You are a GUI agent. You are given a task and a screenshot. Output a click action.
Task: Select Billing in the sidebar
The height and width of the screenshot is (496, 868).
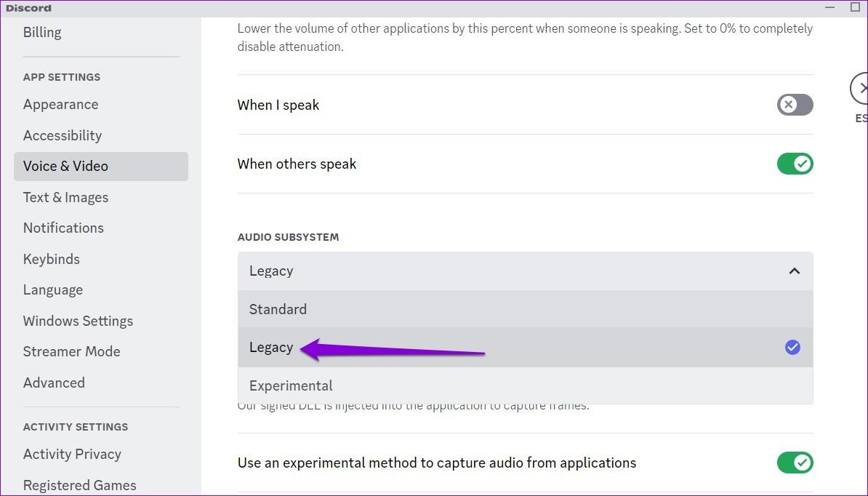(x=42, y=32)
